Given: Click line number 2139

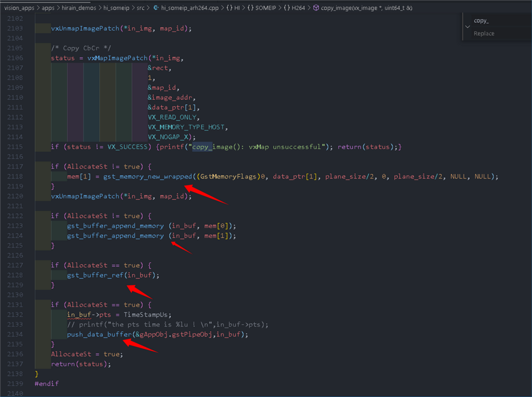Looking at the screenshot, I should [x=15, y=383].
